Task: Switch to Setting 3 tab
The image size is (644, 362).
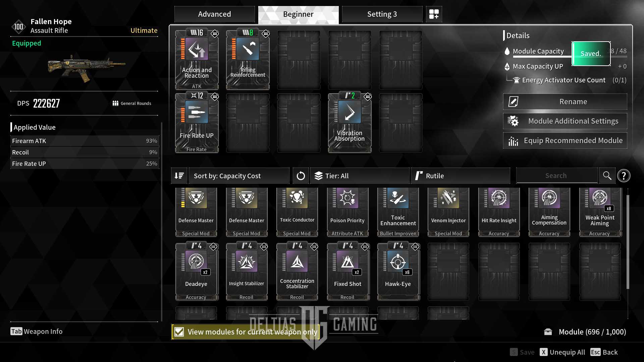Action: [x=382, y=14]
